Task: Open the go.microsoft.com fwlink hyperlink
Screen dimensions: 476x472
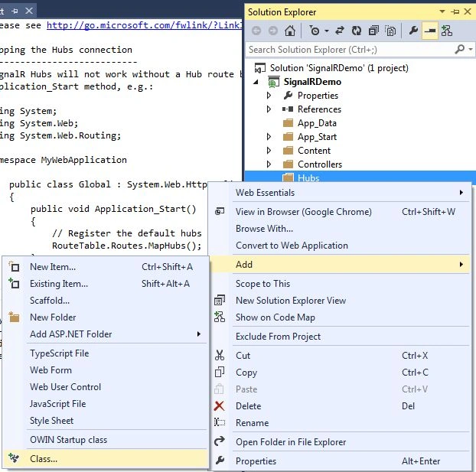Action: [x=144, y=25]
